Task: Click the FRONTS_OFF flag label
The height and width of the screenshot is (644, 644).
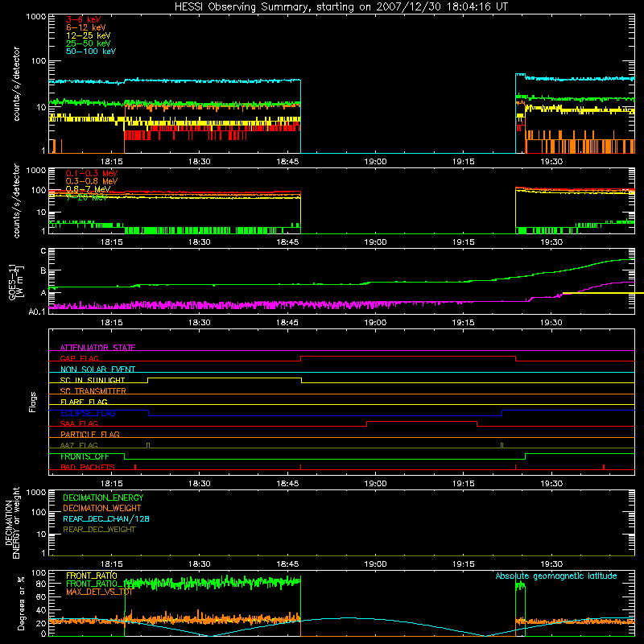Action: [x=85, y=456]
